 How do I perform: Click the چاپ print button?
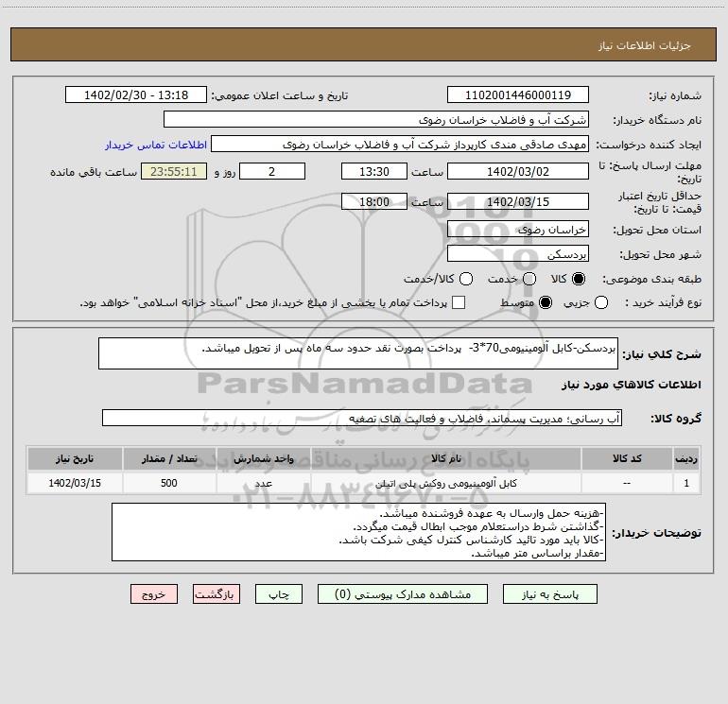pyautogui.click(x=279, y=594)
